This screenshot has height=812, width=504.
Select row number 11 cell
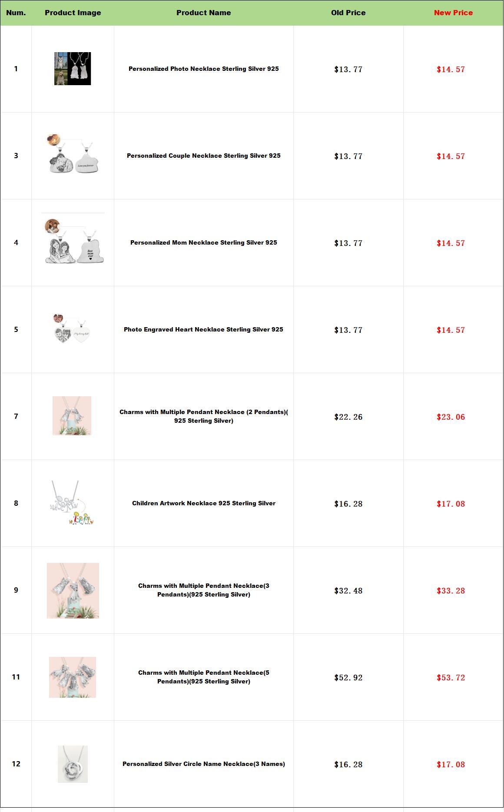coord(16,677)
